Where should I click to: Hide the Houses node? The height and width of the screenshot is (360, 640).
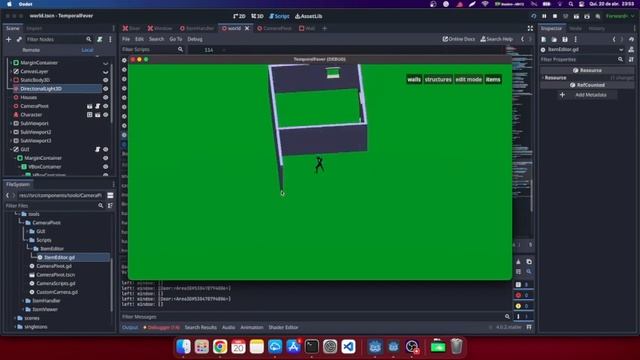(105, 98)
